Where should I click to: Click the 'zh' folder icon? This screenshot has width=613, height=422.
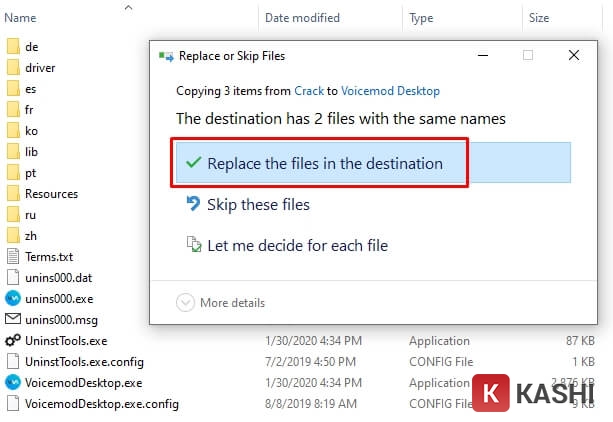(13, 236)
